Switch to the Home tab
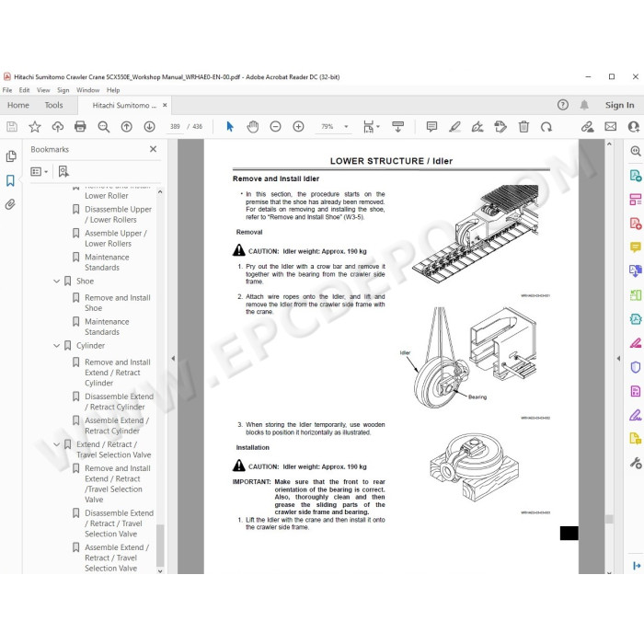The image size is (644, 644). pos(18,105)
